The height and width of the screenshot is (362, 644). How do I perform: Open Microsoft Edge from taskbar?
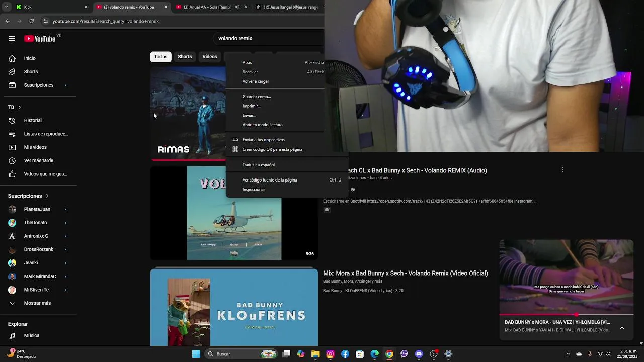(374, 354)
